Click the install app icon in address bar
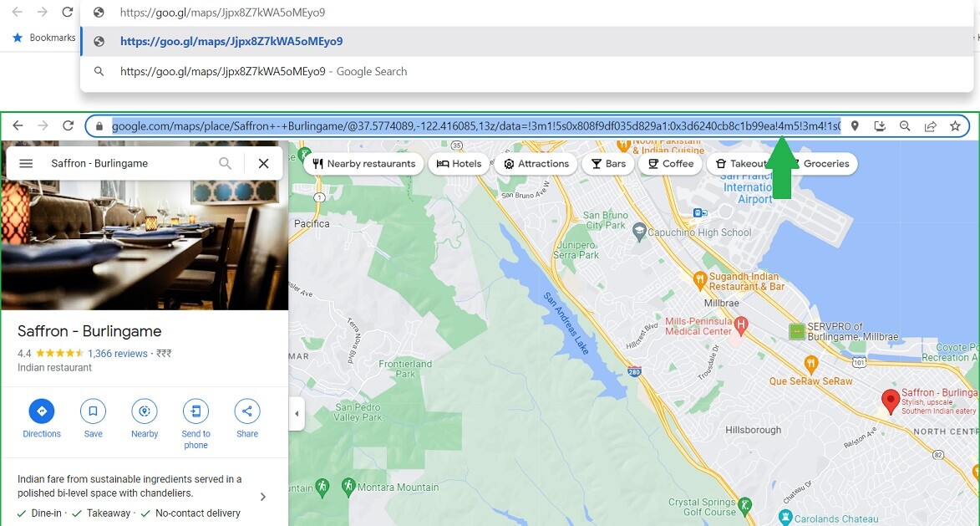This screenshot has height=526, width=980. (880, 126)
